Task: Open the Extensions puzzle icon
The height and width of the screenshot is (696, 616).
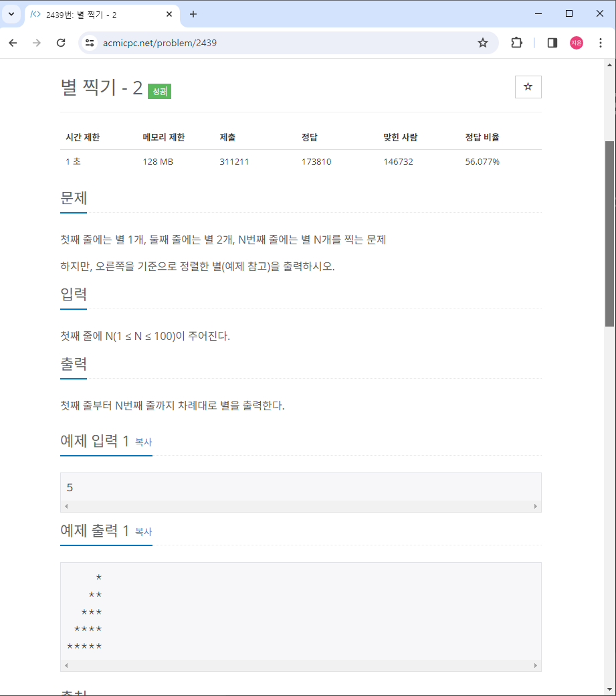Action: pos(516,43)
